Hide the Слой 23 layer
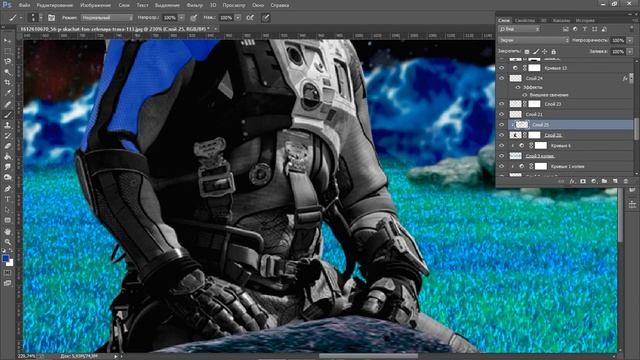This screenshot has height=360, width=640. click(502, 104)
